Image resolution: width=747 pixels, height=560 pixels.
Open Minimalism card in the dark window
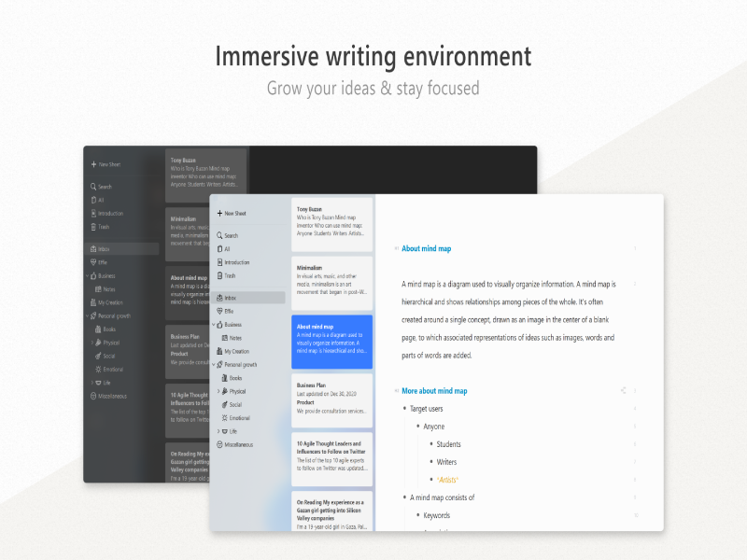pyautogui.click(x=188, y=234)
